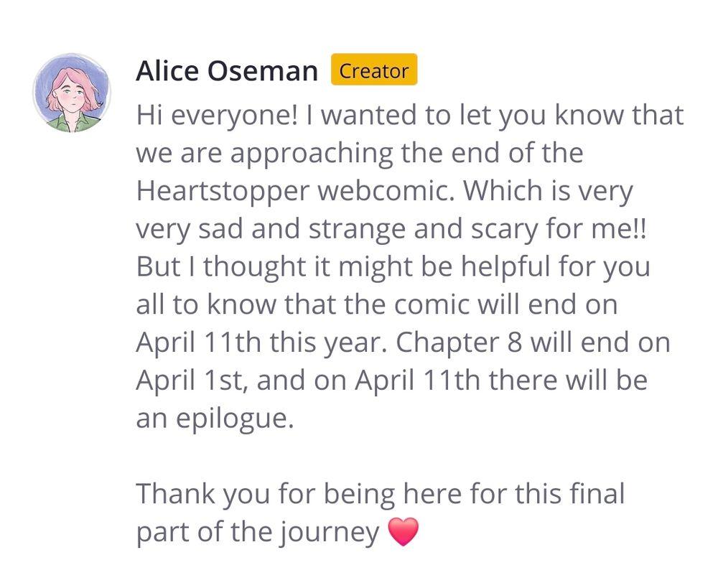Viewport: 718px width, 588px height.
Task: Click the yellow Creator badge
Action: coord(373,71)
